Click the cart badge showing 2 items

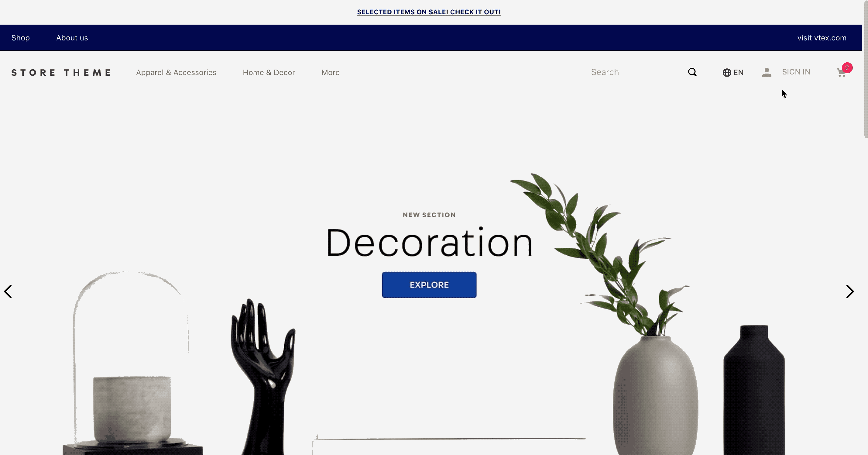pos(847,68)
